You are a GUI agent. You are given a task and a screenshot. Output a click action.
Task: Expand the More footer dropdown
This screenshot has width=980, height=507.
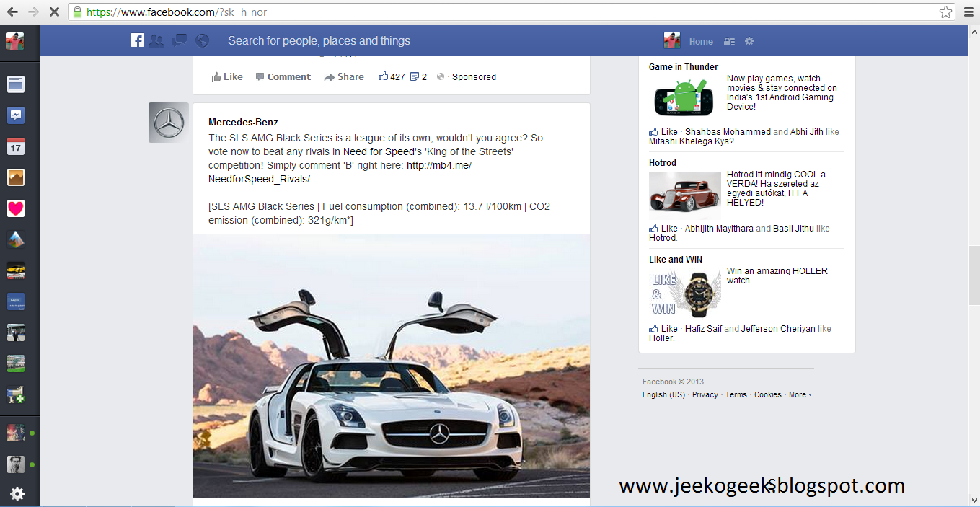point(800,394)
